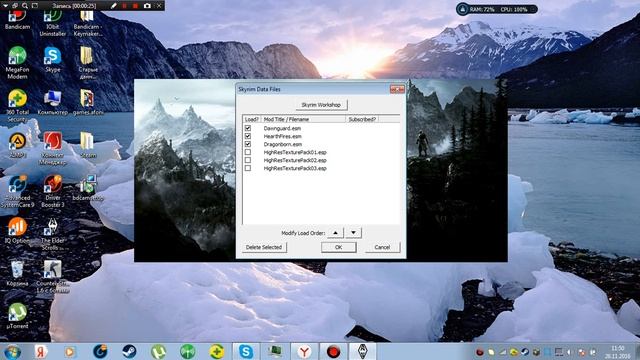The width and height of the screenshot is (640, 360).
Task: Sort by the Load? column header
Action: 252,119
